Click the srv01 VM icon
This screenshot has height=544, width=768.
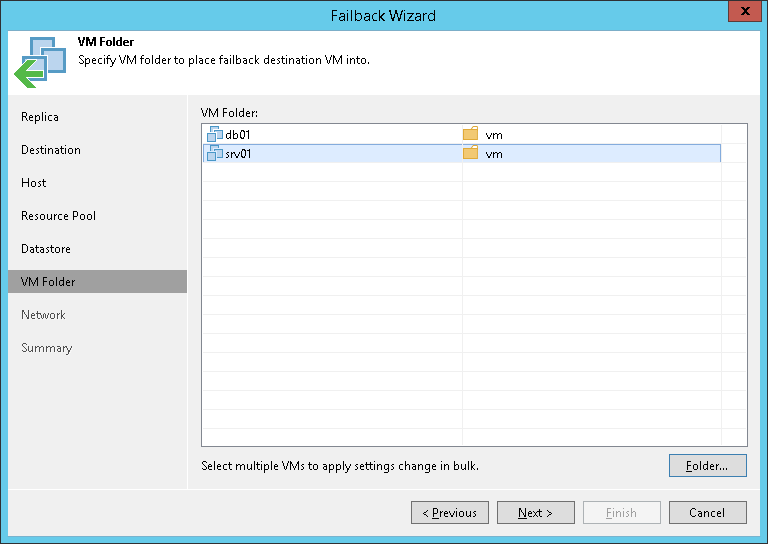click(x=215, y=153)
